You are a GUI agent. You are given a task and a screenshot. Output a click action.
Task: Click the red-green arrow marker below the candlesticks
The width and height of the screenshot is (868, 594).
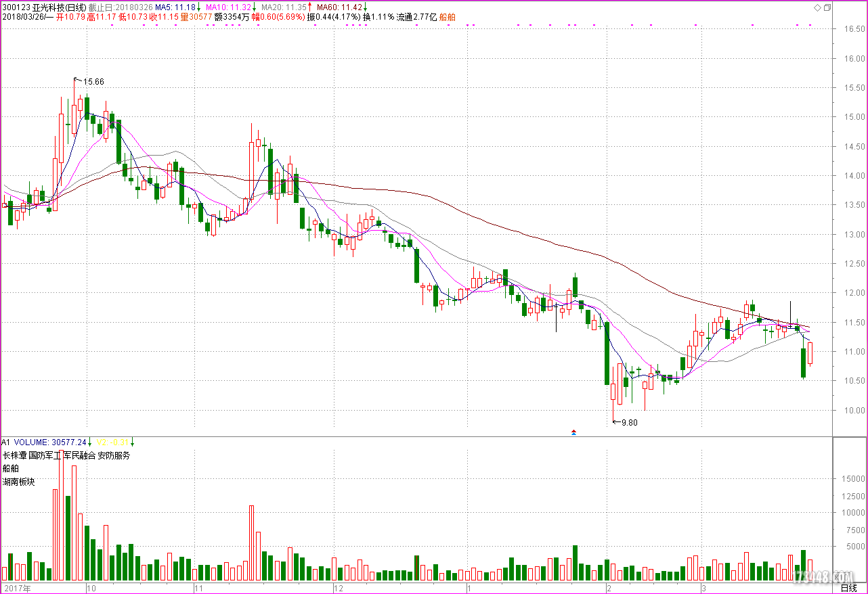click(574, 432)
